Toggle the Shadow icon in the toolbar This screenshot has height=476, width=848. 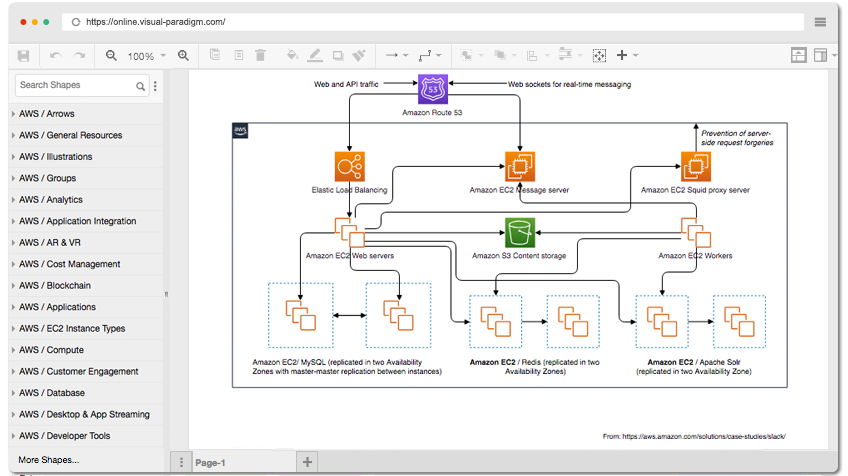point(338,55)
